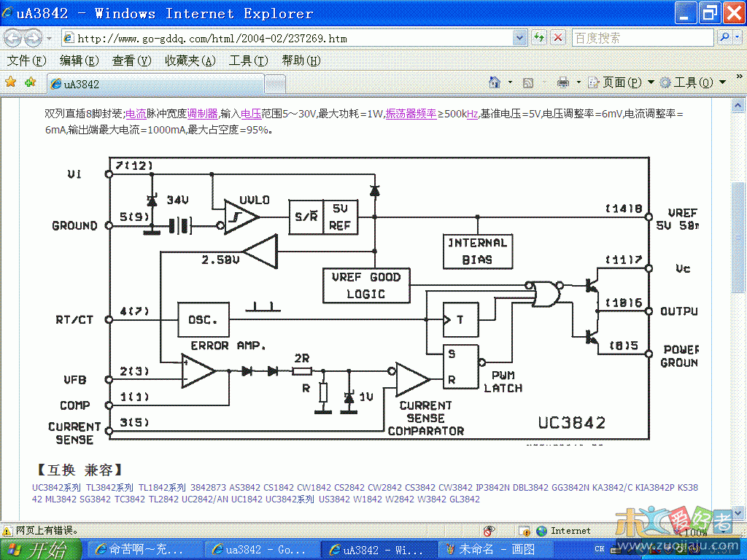
Task: Select the uA3842 browser tab
Action: coord(155,84)
